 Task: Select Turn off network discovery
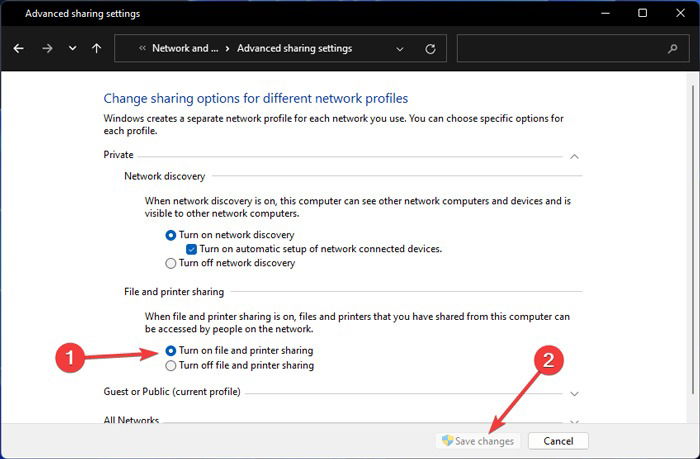pyautogui.click(x=171, y=263)
